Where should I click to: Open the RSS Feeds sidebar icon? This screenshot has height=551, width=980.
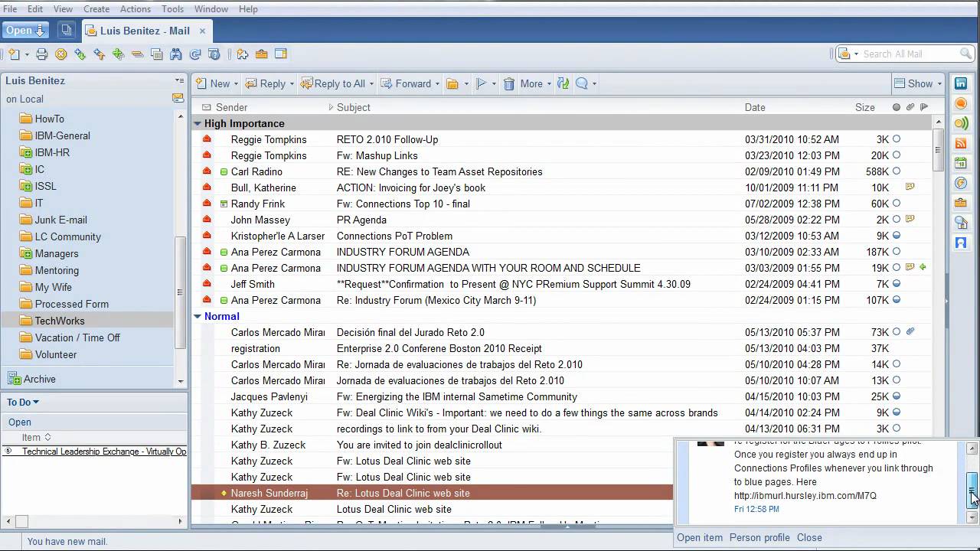(x=961, y=143)
